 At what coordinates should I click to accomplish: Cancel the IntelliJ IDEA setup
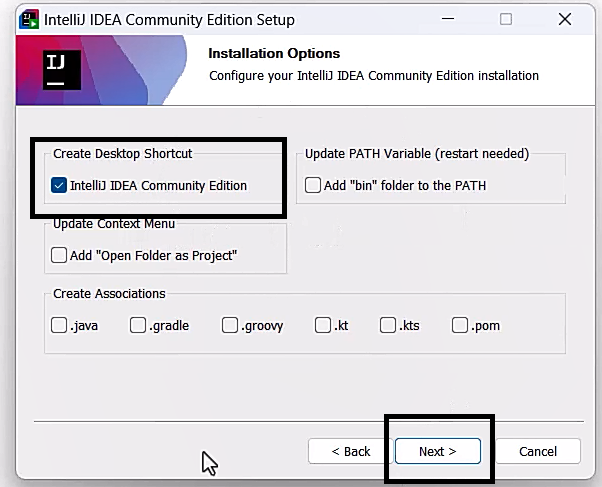pos(538,451)
